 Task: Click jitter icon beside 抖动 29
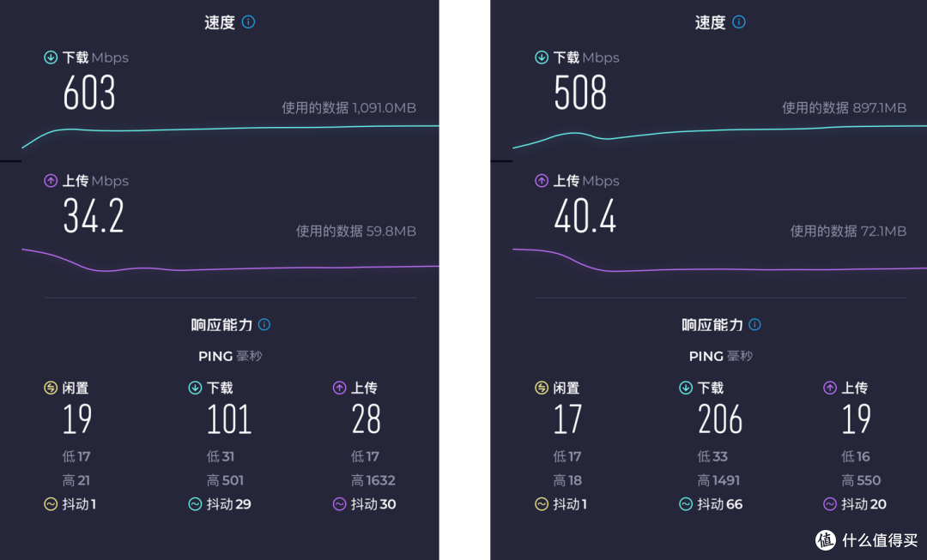click(195, 504)
